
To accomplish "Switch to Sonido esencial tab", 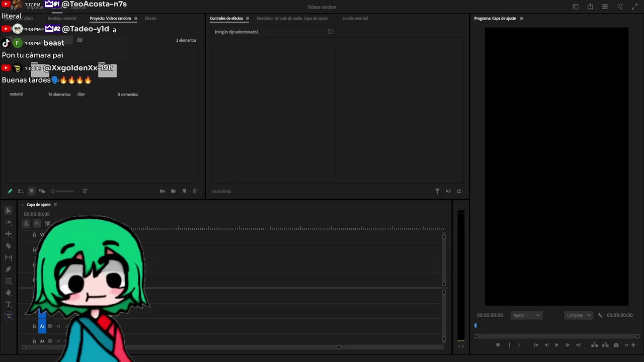I will tap(355, 19).
